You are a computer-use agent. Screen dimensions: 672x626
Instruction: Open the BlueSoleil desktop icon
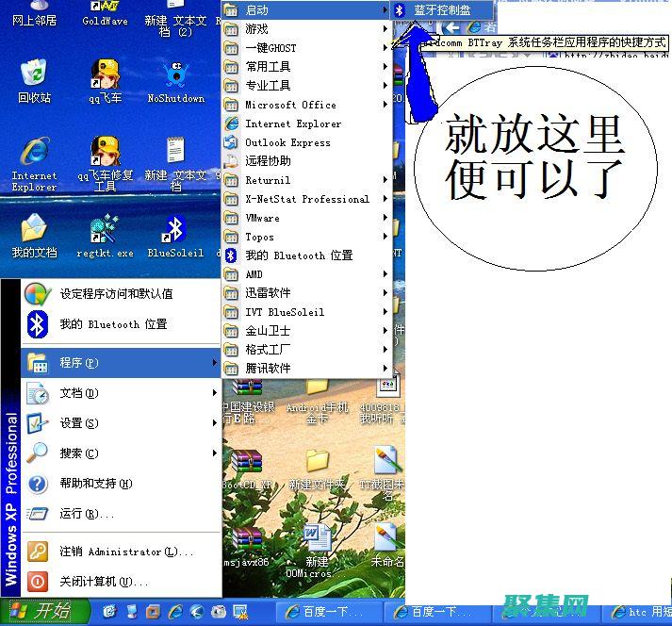pyautogui.click(x=173, y=233)
